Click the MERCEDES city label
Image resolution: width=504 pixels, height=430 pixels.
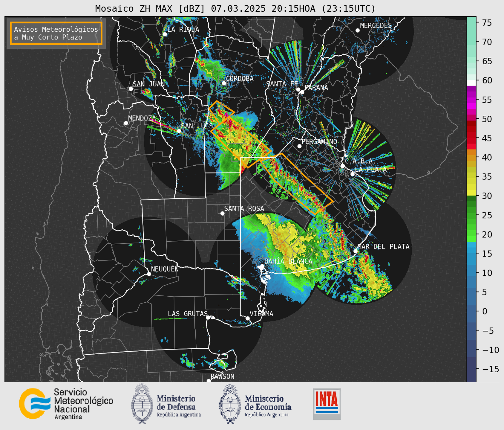(376, 26)
